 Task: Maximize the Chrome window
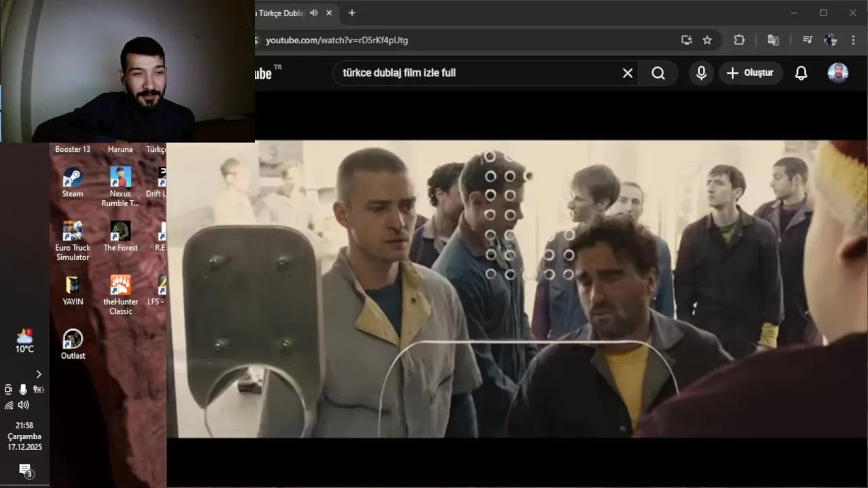(x=823, y=13)
